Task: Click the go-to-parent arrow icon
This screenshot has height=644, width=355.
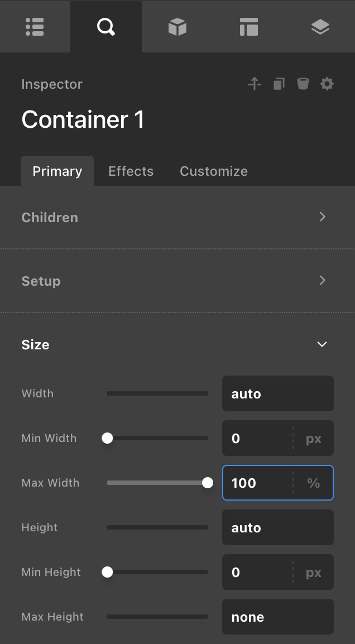Action: pyautogui.click(x=255, y=84)
